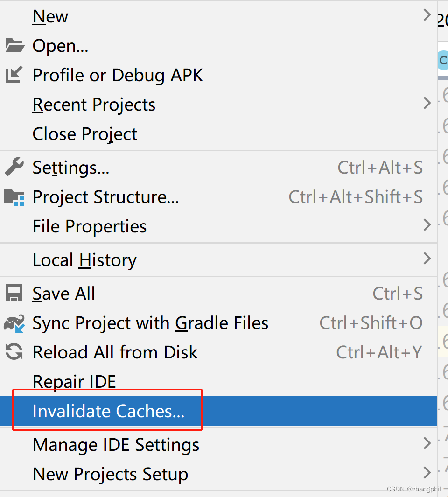Select Save All from the menu
The image size is (448, 497).
(63, 293)
